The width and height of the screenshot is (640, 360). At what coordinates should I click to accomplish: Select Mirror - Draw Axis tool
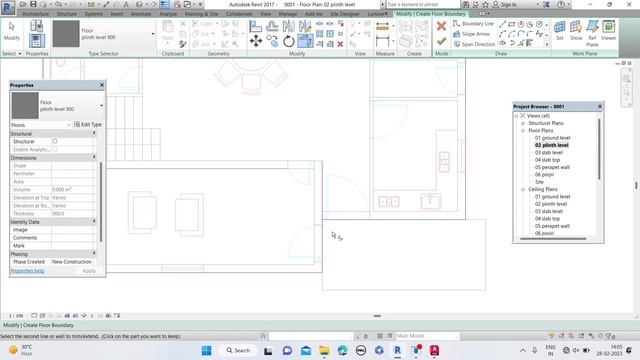pos(304,27)
